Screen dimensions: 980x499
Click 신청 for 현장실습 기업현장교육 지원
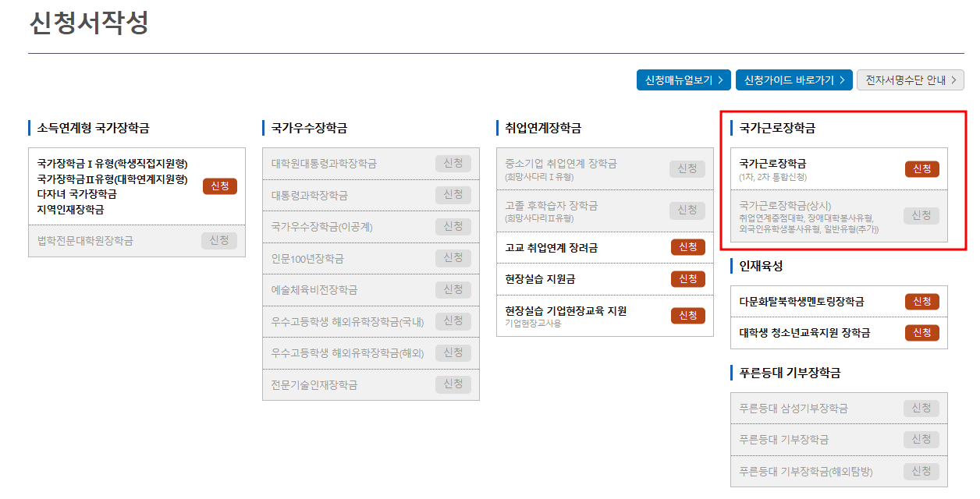[x=687, y=315]
